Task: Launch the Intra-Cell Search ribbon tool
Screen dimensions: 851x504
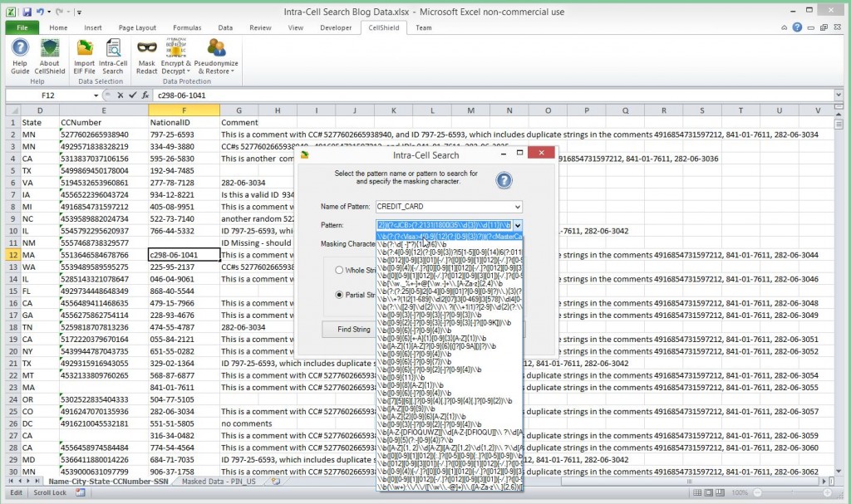Action: (113, 56)
